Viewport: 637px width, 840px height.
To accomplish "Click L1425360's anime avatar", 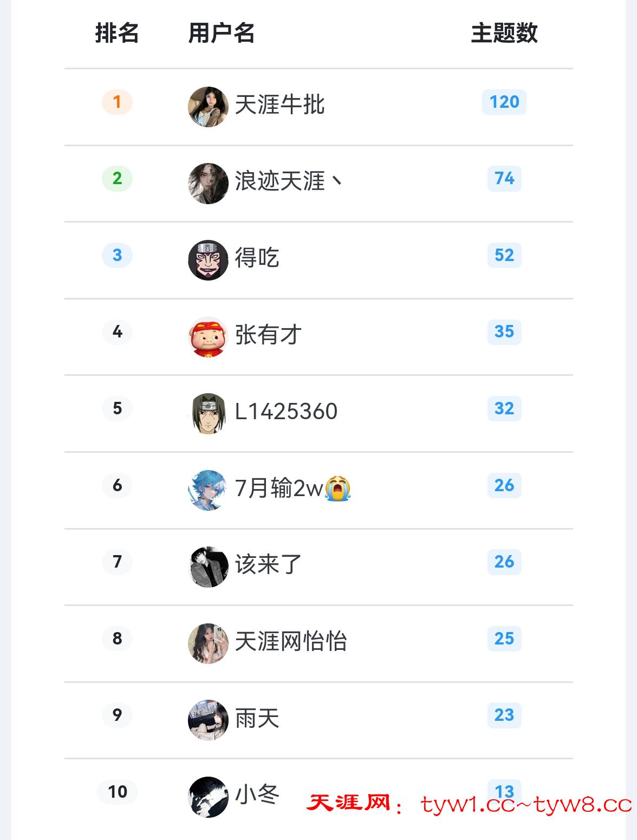I will point(208,413).
